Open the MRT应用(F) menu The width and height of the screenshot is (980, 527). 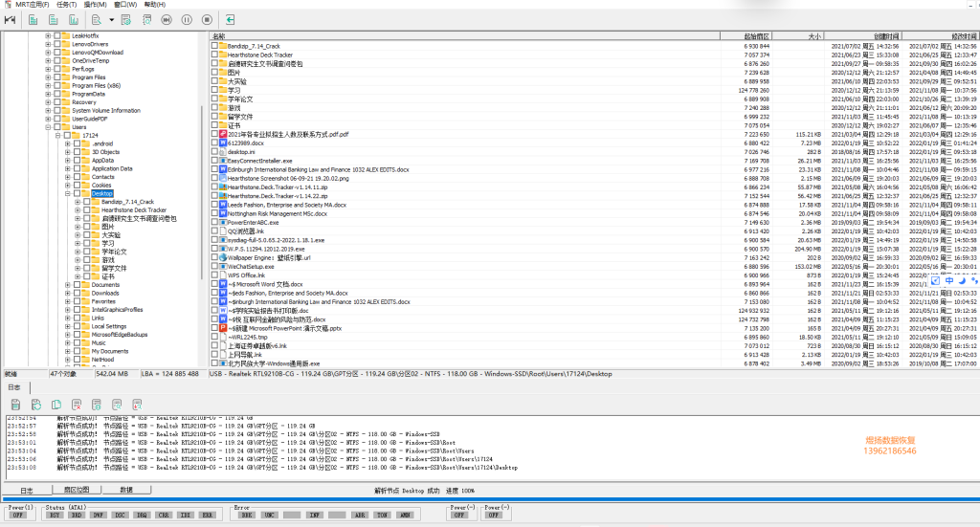(x=32, y=5)
